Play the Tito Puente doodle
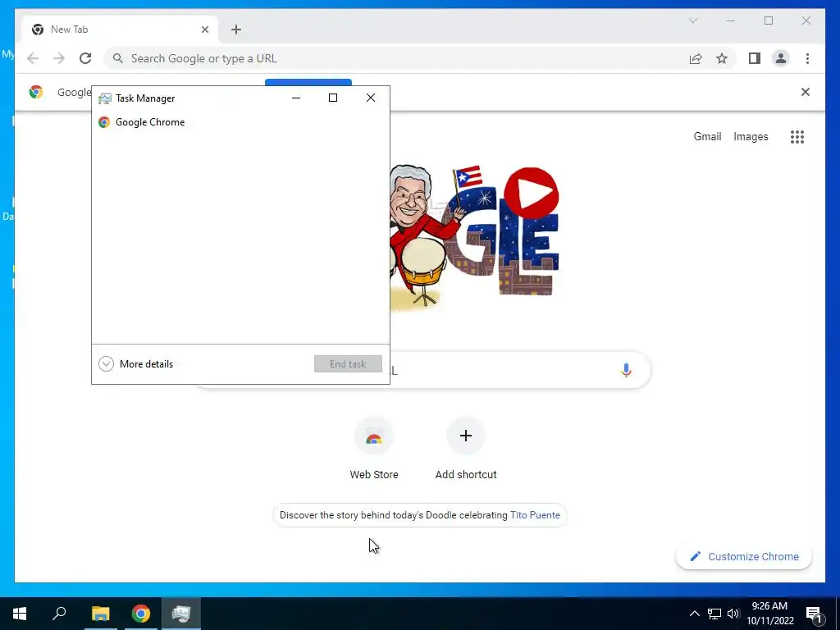Viewport: 840px width, 630px height. 532,194
